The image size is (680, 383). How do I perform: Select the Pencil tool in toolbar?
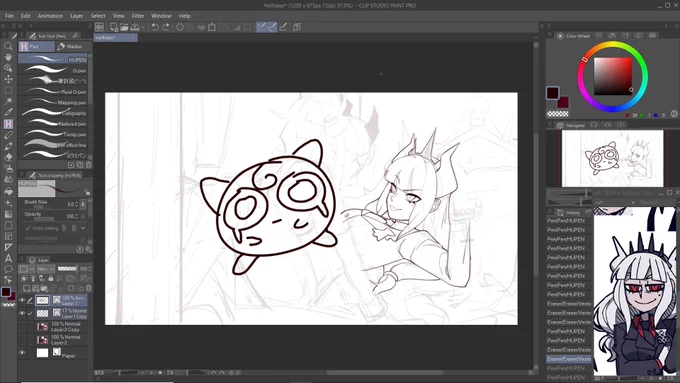click(x=8, y=135)
